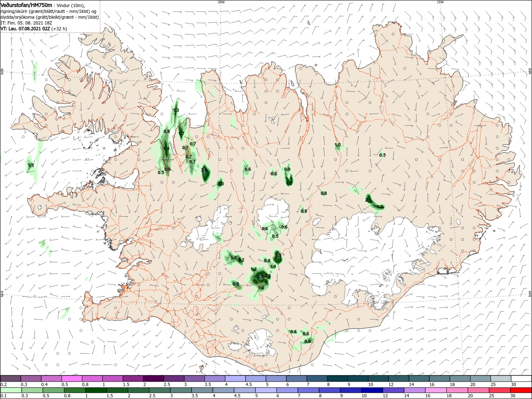The height and width of the screenshot is (399, 532).
Task: Select the dusky purple 0.2 swatch in upper legend
Action: [x=10, y=379]
